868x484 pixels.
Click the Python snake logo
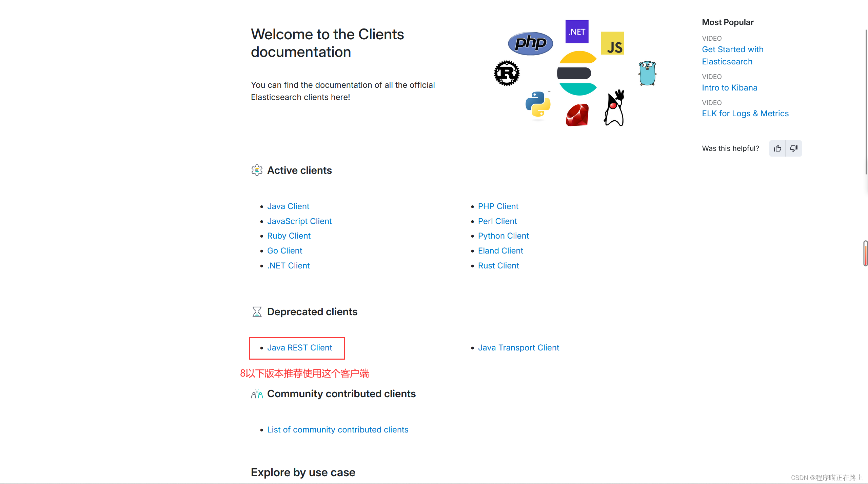538,104
